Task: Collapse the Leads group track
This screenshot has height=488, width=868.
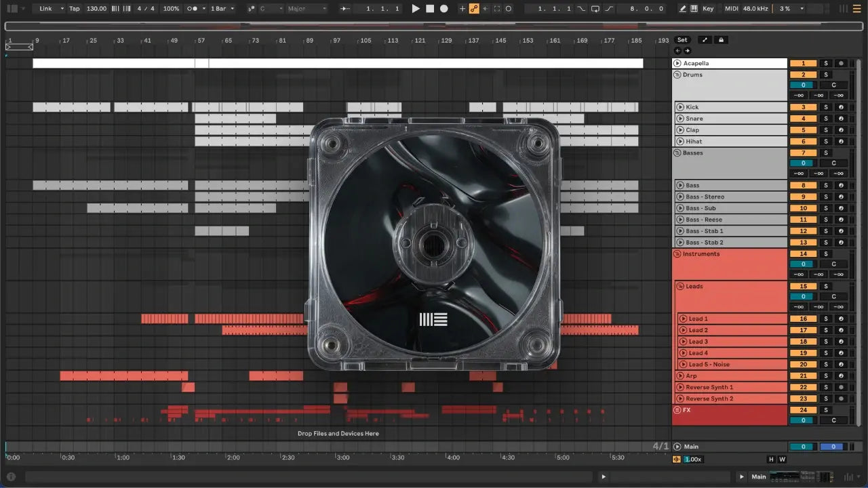Action: tap(680, 287)
